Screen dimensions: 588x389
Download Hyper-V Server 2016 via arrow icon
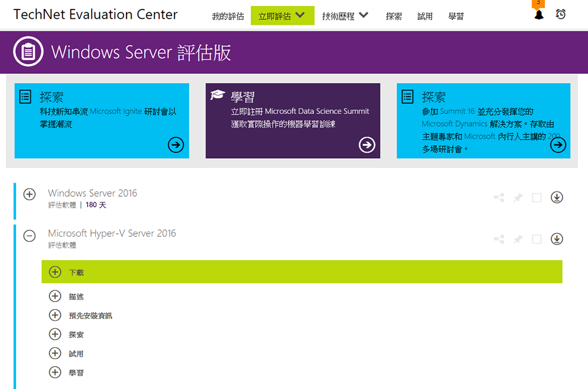click(x=556, y=239)
